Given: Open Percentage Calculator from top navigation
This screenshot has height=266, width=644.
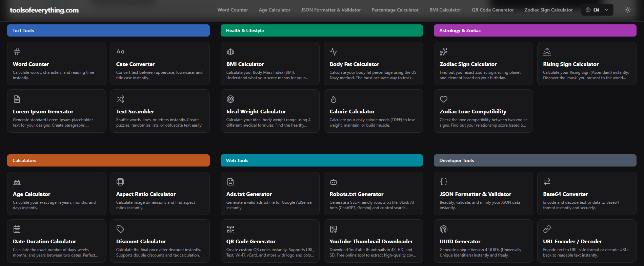Looking at the screenshot, I should click(395, 10).
